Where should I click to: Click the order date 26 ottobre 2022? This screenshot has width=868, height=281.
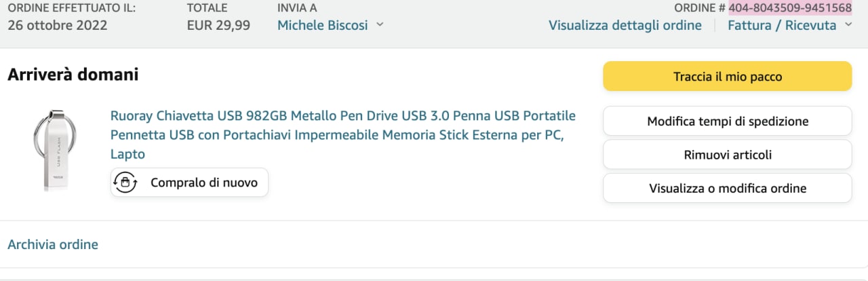click(x=58, y=26)
